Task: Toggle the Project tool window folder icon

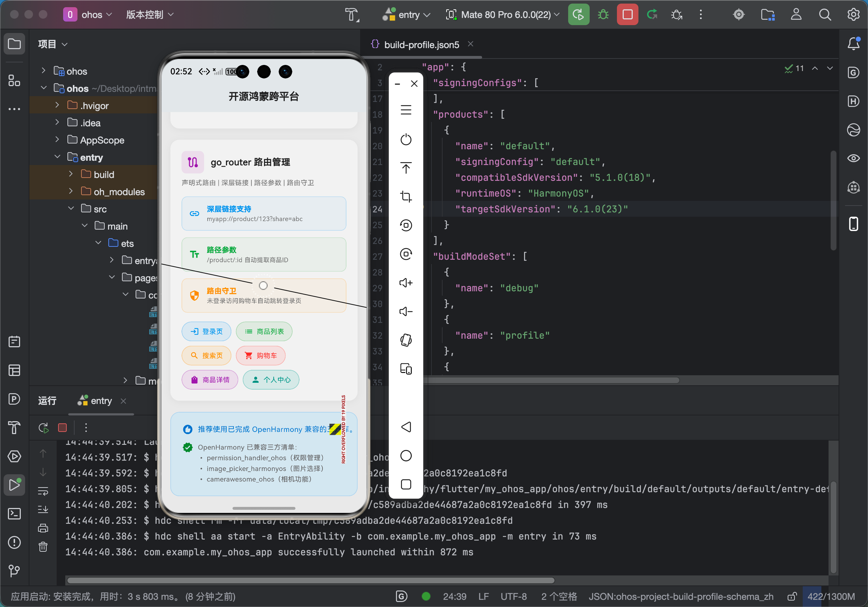Action: [14, 44]
